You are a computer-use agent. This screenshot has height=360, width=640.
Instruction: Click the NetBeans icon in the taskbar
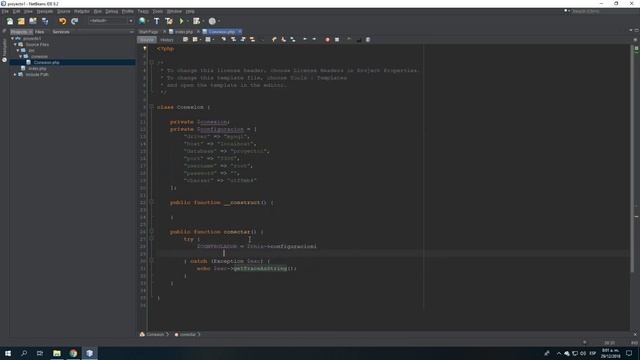pyautogui.click(x=89, y=353)
